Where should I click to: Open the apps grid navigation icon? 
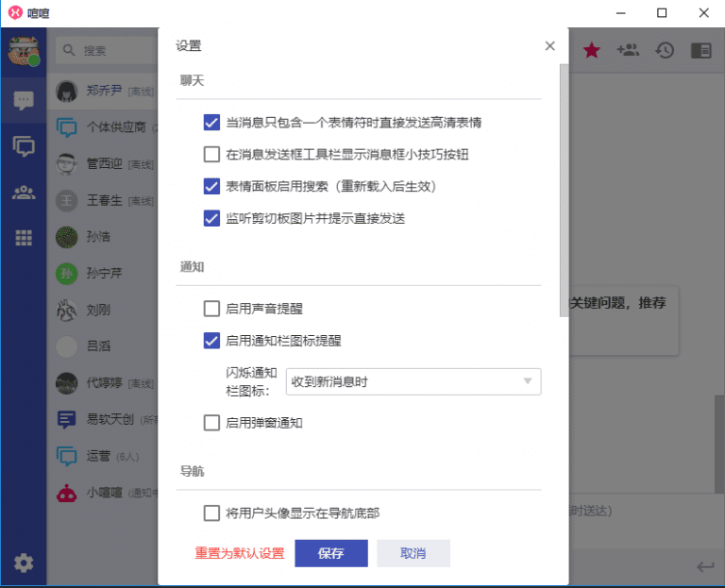coord(24,238)
